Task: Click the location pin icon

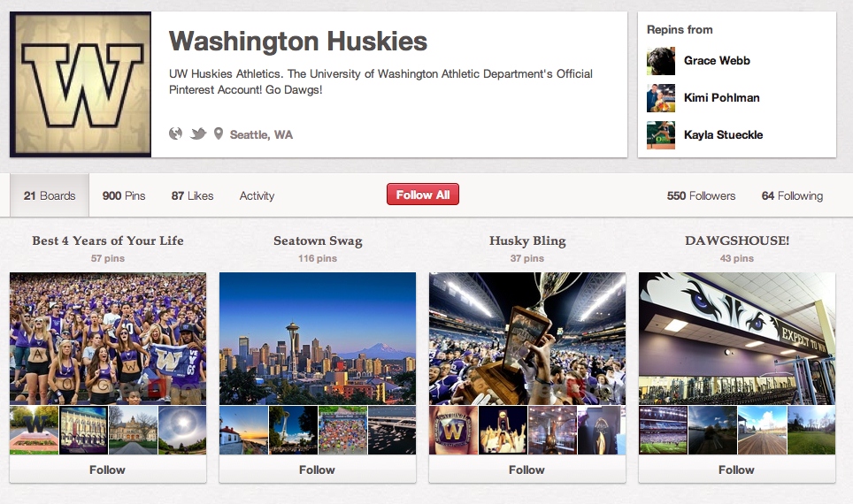Action: [x=219, y=134]
